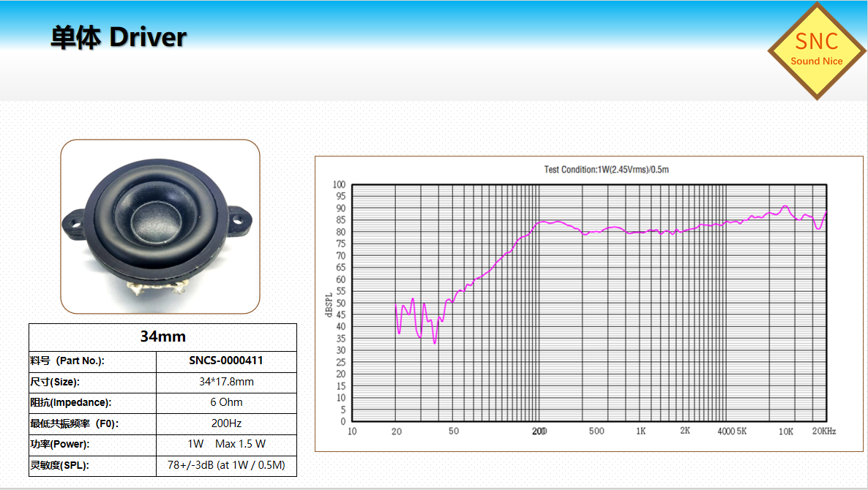The image size is (868, 490).
Task: Click the SNC Sound Nice diamond logo
Action: pyautogui.click(x=816, y=50)
